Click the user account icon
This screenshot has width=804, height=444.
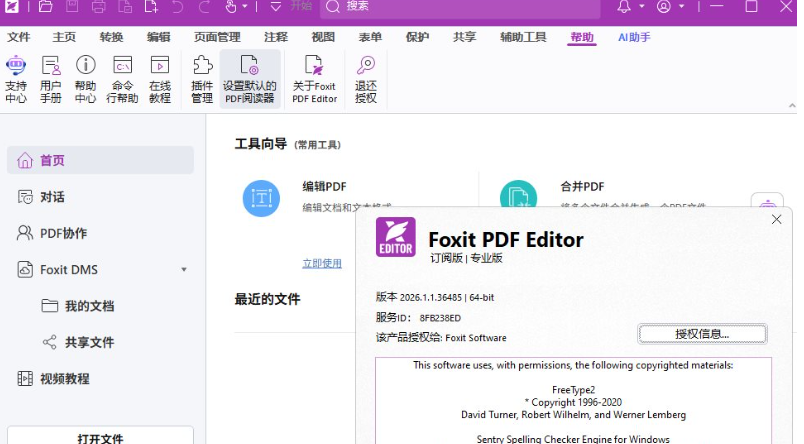click(664, 7)
